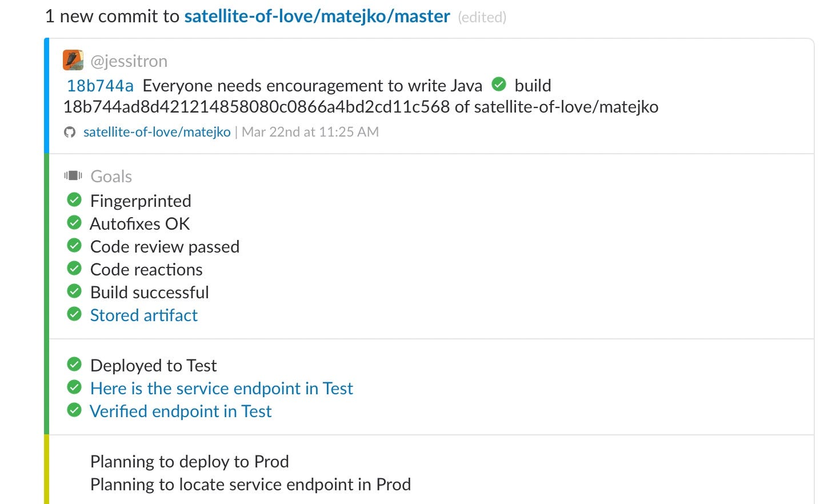Click the Code reactions check icon
This screenshot has width=820, height=504.
coord(74,268)
